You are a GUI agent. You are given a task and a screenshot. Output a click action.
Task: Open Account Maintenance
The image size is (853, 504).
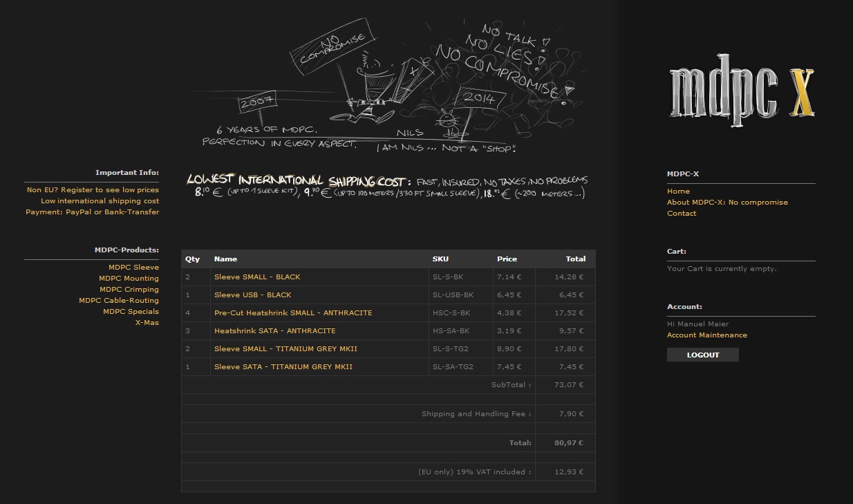706,335
